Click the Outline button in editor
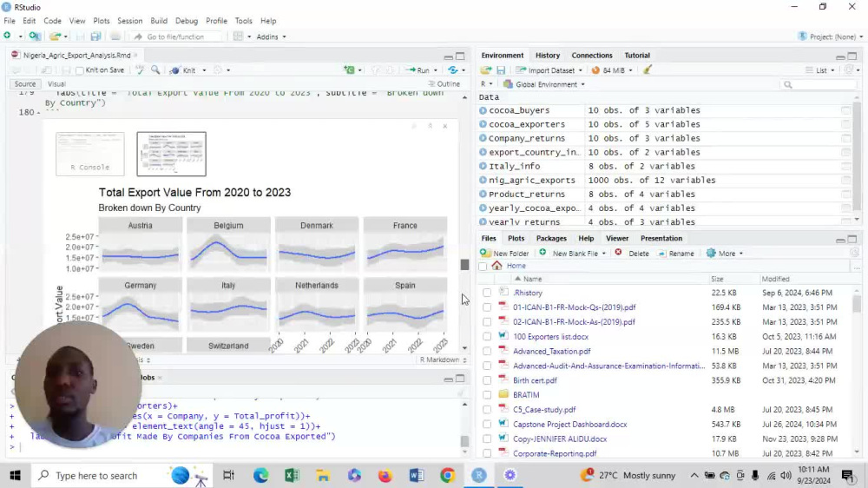Viewport: 868px width, 488px height. click(444, 84)
